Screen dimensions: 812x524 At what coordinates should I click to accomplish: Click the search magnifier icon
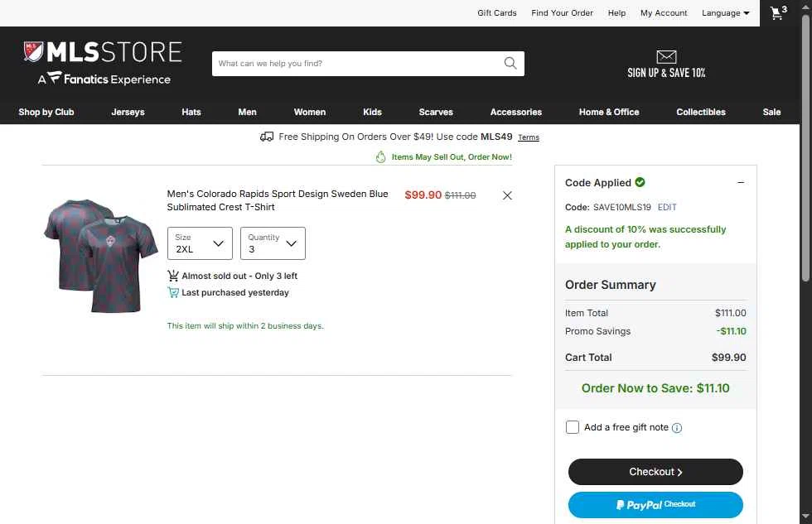510,63
